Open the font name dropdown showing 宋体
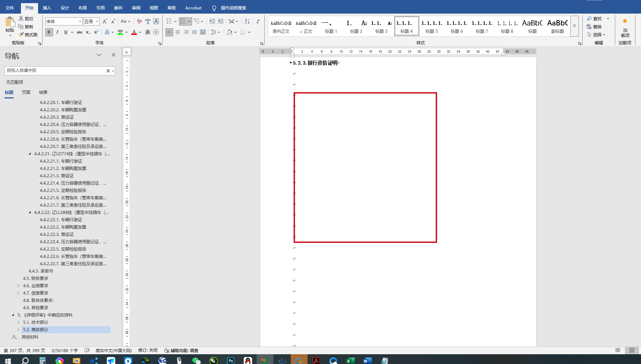The image size is (641, 364). click(80, 21)
